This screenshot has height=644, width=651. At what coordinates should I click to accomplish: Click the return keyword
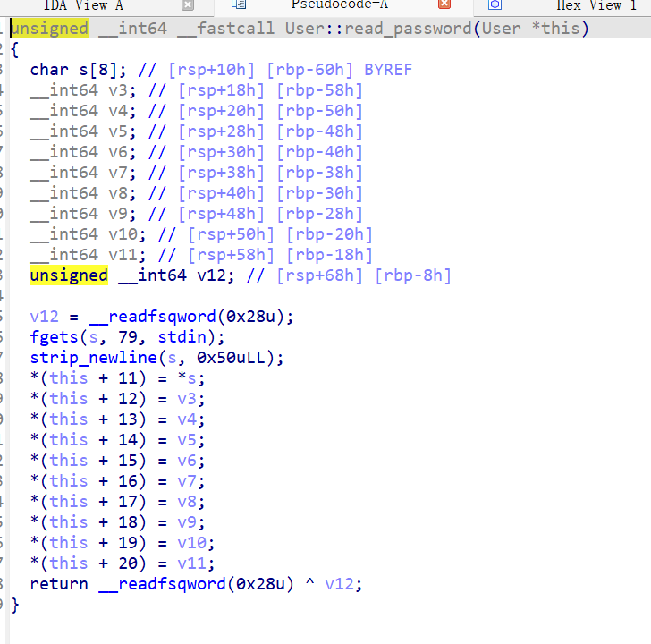pyautogui.click(x=59, y=584)
